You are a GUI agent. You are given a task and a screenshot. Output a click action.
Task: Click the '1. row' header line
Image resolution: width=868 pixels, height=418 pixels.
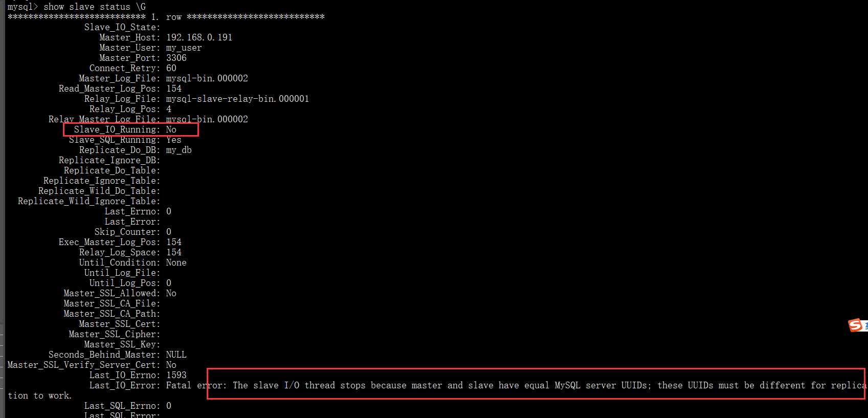point(166,17)
